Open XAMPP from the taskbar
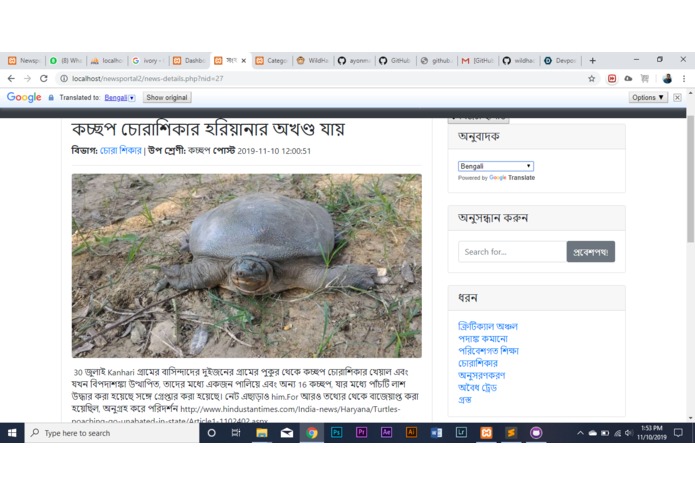The image size is (695, 494). pos(486,432)
